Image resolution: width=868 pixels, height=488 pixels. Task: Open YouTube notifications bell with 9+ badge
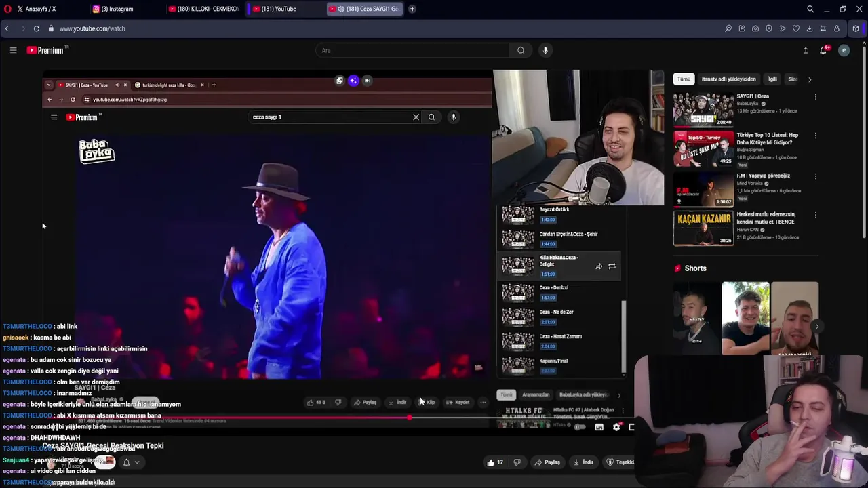(x=824, y=50)
